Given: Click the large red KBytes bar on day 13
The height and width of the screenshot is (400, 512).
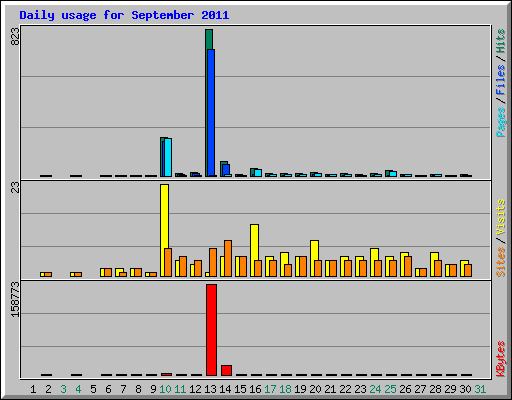Looking at the screenshot, I should click(x=211, y=330).
